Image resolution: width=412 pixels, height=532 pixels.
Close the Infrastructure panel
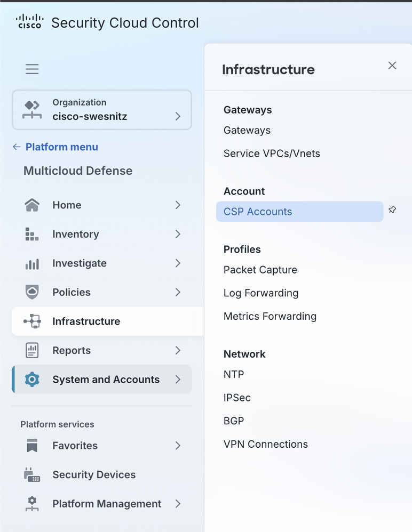coord(392,66)
